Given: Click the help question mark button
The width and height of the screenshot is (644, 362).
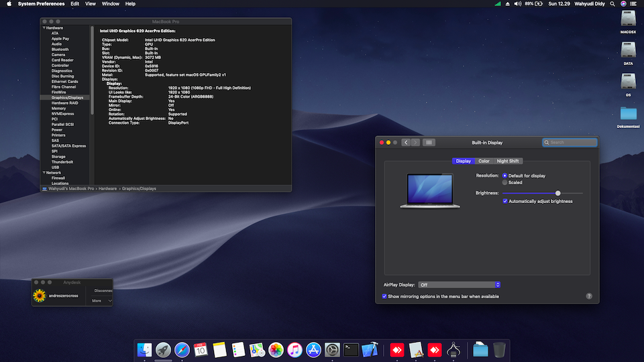Looking at the screenshot, I should (x=589, y=296).
